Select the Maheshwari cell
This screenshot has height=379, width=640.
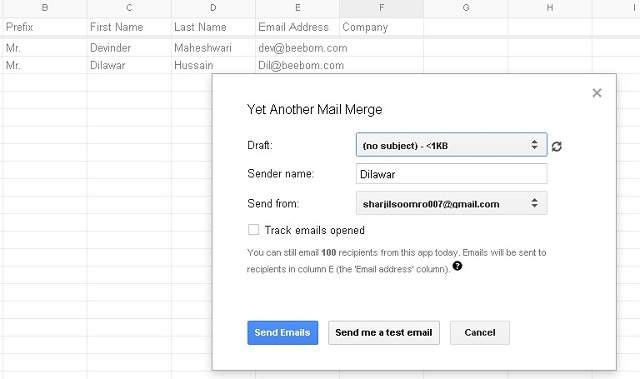(213, 48)
